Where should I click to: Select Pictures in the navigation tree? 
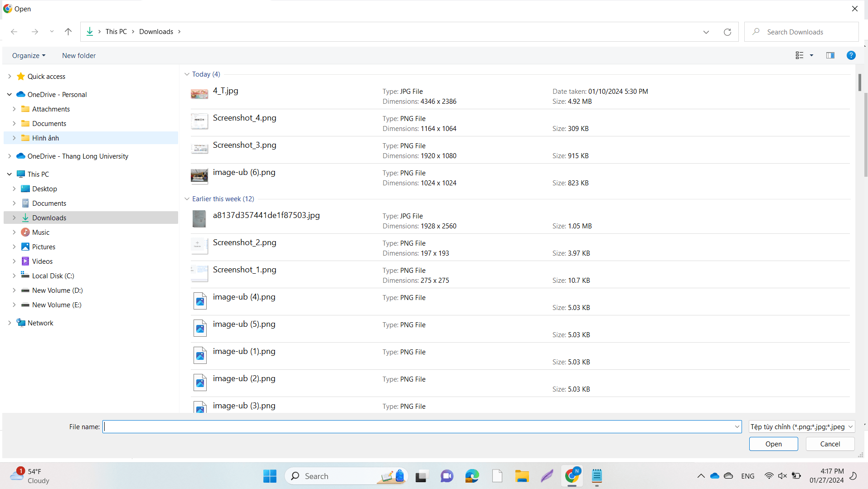44,247
